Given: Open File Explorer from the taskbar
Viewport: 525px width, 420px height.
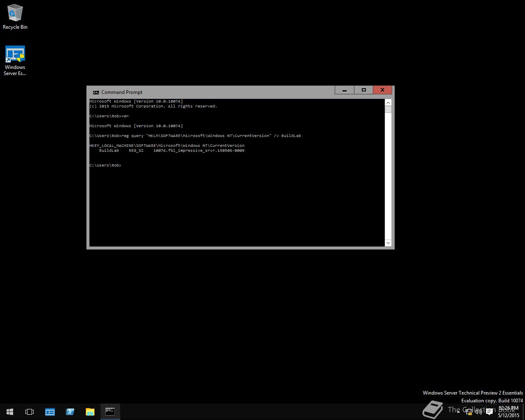Looking at the screenshot, I should (90, 412).
